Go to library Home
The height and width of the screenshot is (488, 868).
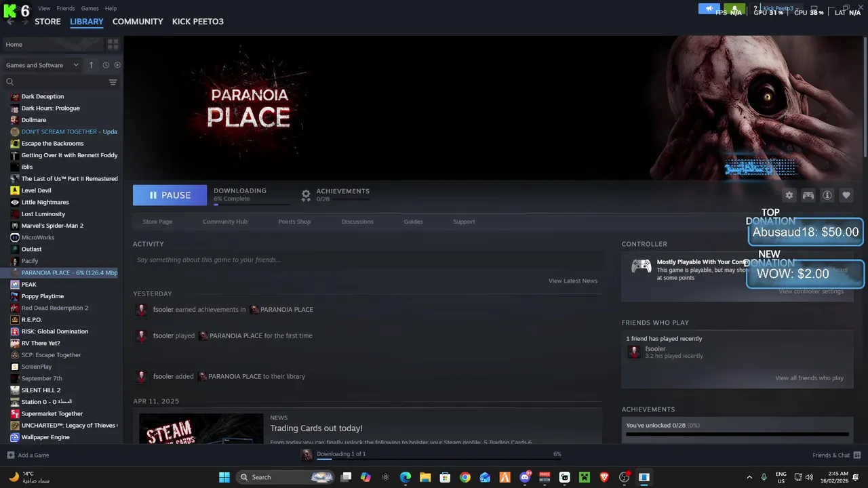point(52,44)
